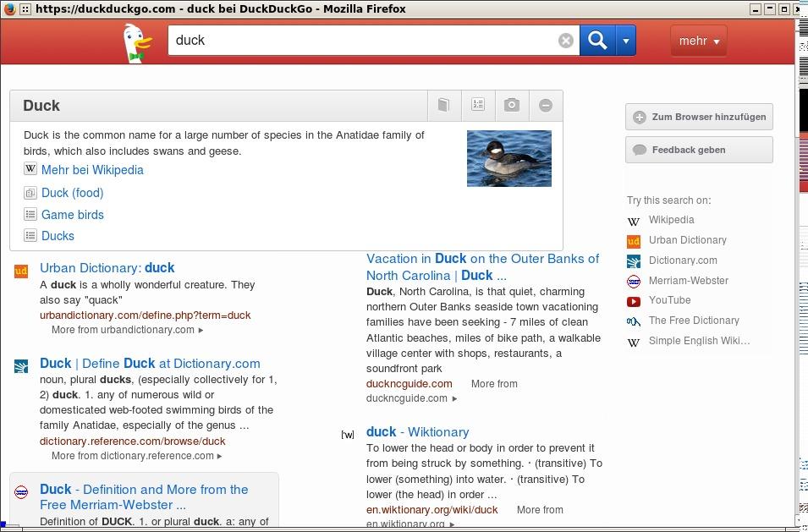Hide the instant answer box via minus icon
The width and height of the screenshot is (808, 532).
pyautogui.click(x=545, y=105)
